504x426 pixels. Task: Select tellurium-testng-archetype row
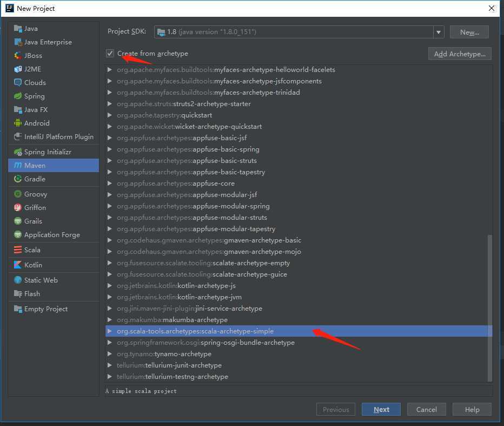(299, 376)
